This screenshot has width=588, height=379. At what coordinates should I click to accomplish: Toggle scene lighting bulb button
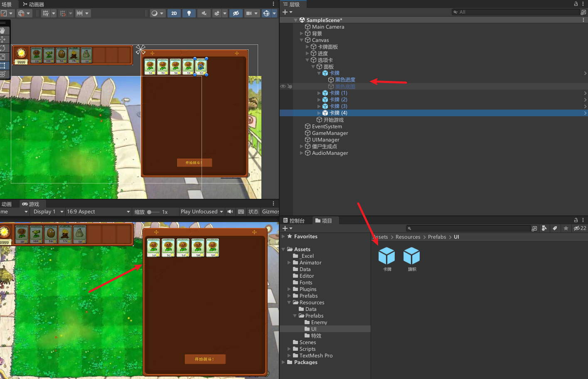(x=189, y=13)
